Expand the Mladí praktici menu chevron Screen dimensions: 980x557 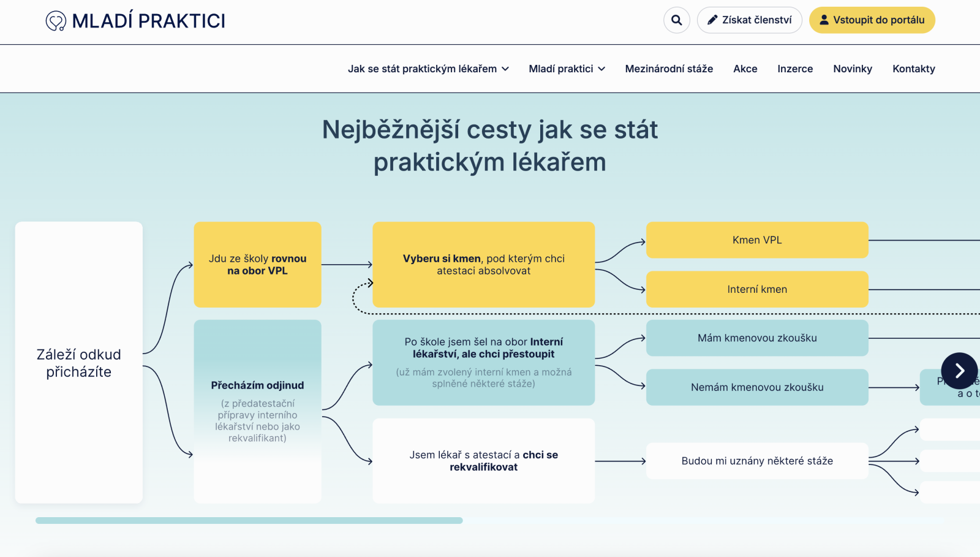point(601,69)
